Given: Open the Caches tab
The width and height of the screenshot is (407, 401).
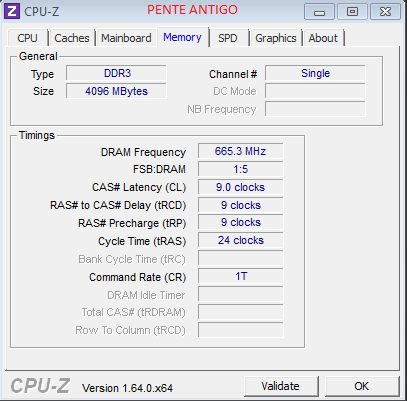Looking at the screenshot, I should coord(72,38).
